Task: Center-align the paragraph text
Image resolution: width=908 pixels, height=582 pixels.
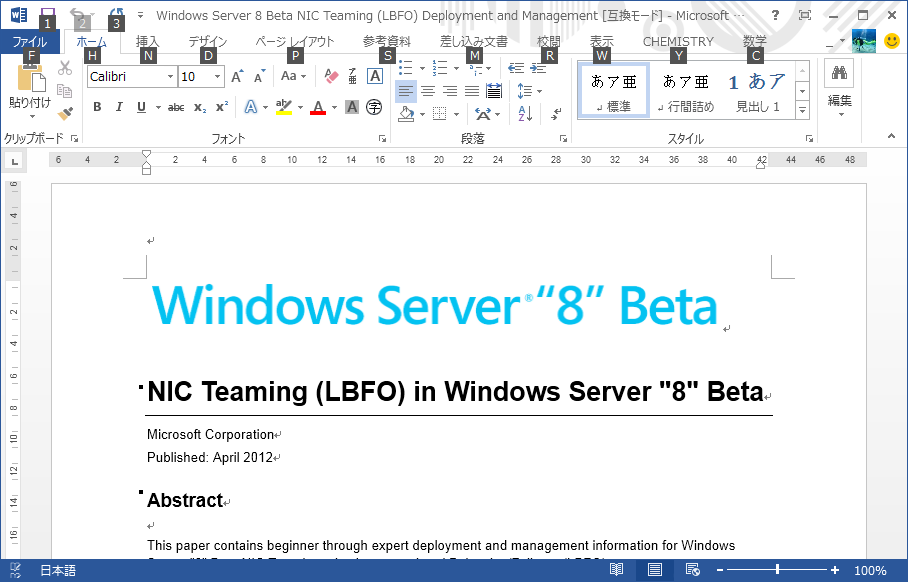Action: [x=428, y=91]
